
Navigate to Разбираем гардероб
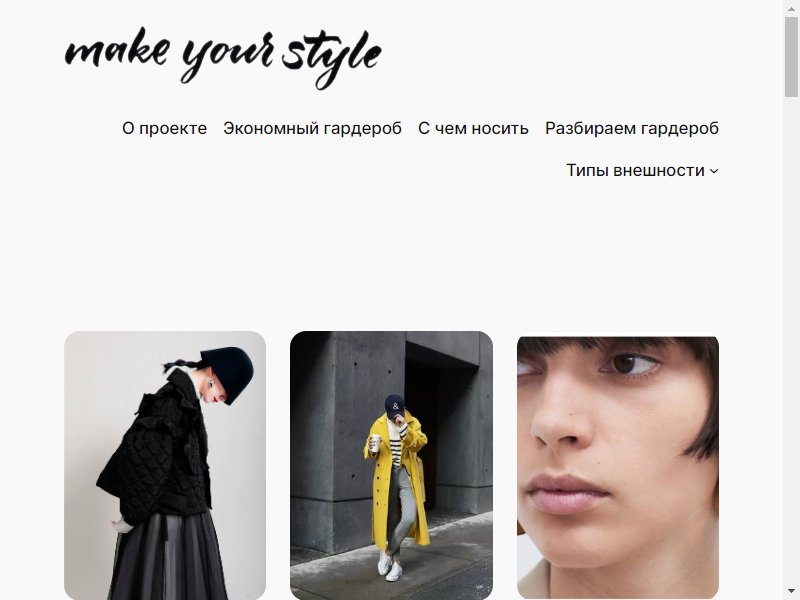(632, 128)
